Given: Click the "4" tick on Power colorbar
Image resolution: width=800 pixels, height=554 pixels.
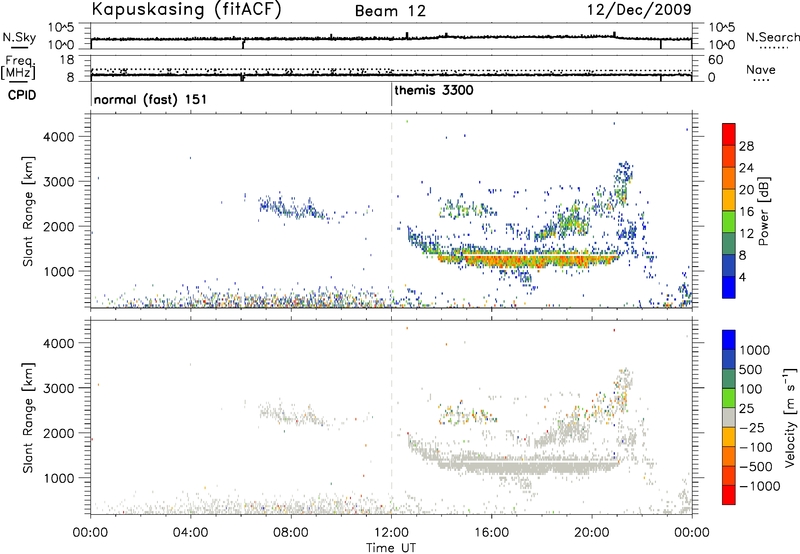Looking at the screenshot, I should point(743,277).
